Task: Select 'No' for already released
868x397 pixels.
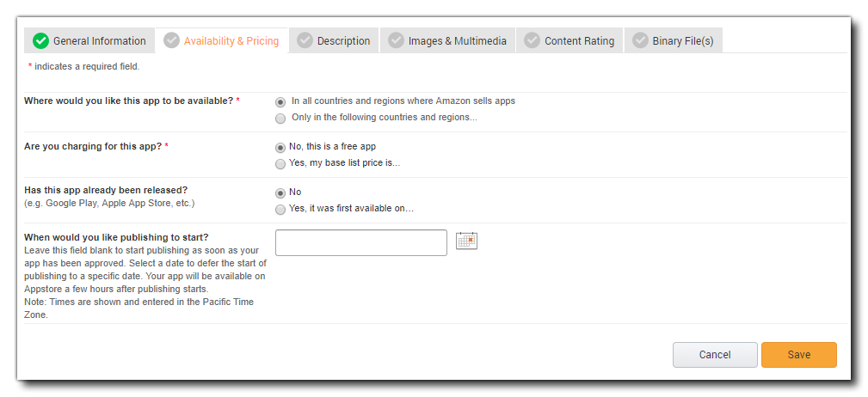Action: click(280, 192)
